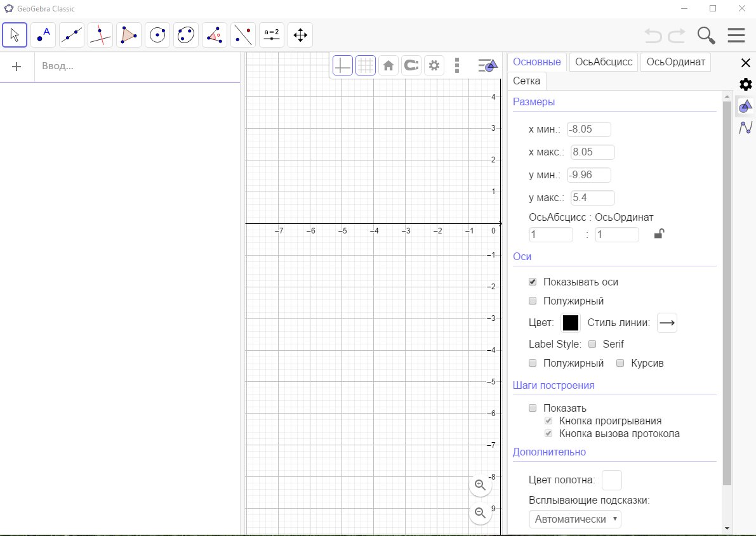Click the zoom in magnifier button
The height and width of the screenshot is (536, 756).
tap(481, 485)
